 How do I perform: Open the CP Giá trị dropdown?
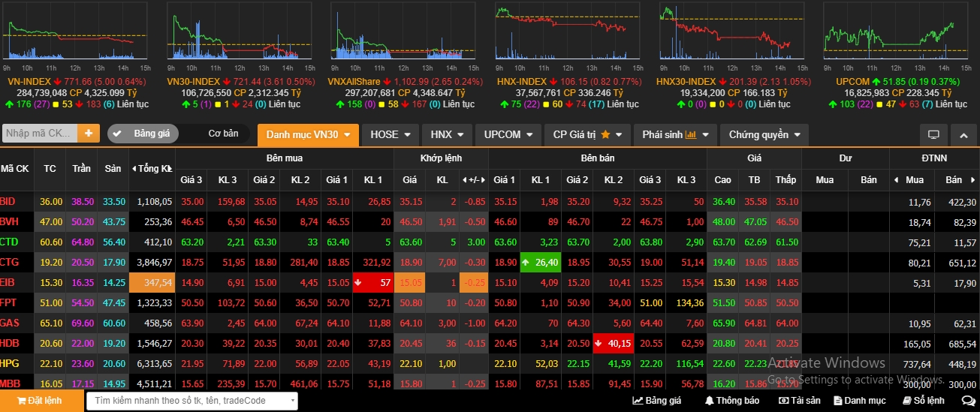587,135
